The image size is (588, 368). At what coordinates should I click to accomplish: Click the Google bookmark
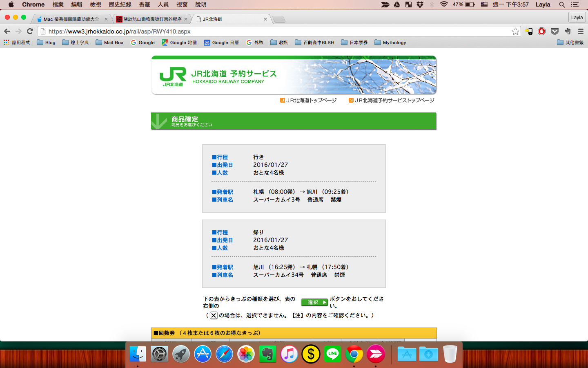click(x=143, y=43)
